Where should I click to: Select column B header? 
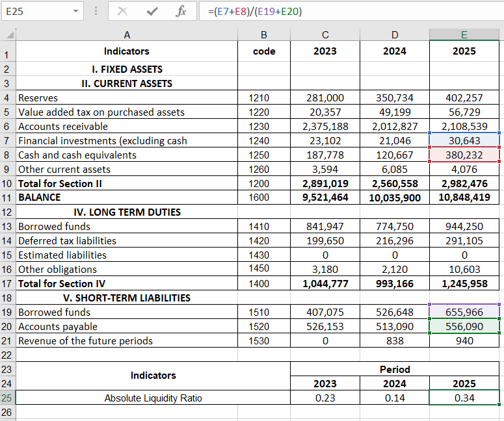click(x=263, y=34)
